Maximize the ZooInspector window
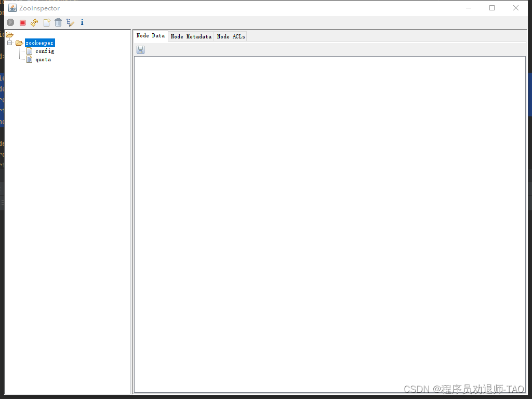The image size is (532, 399). pos(492,8)
